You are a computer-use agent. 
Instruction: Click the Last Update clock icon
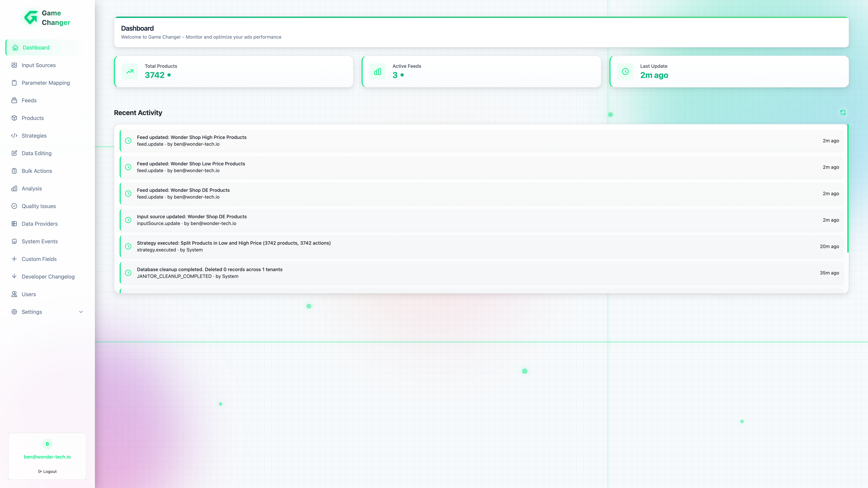625,71
